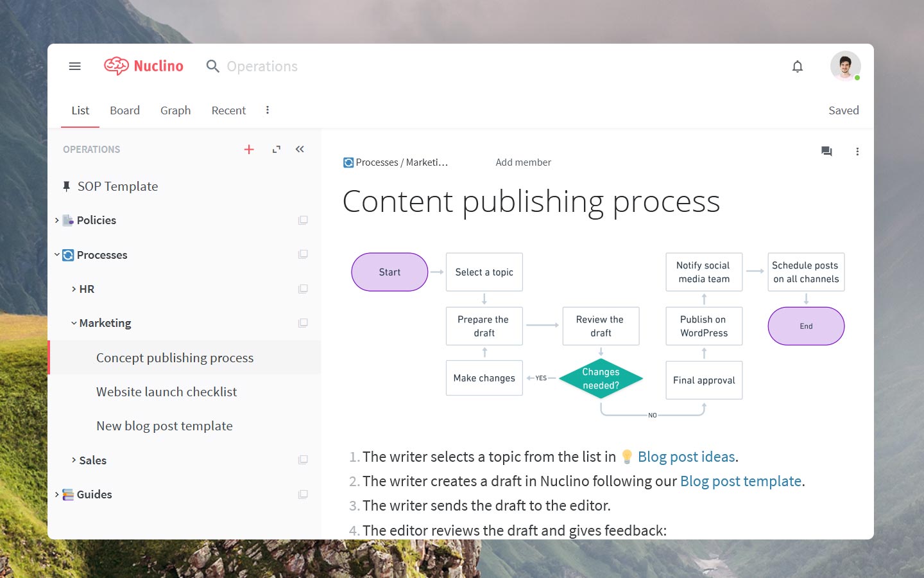Screen dimensions: 924x578
Task: Click the expand arrows icon in the sidebar header
Action: pyautogui.click(x=276, y=148)
